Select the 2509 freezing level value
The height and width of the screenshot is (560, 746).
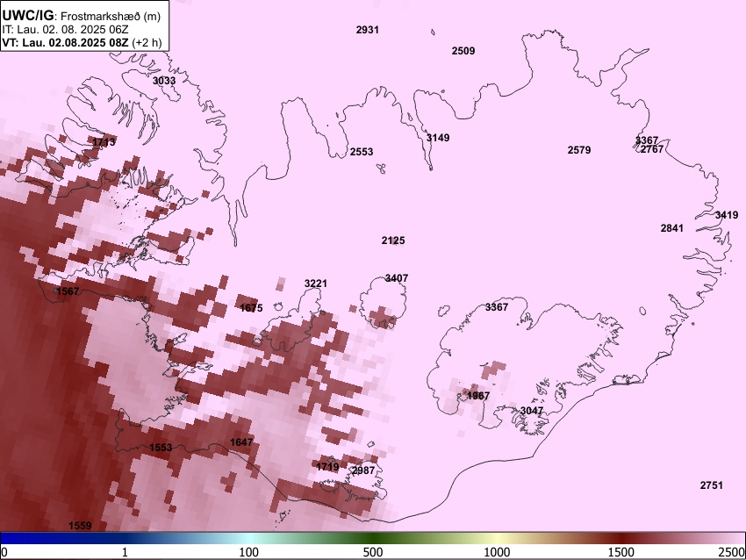[463, 51]
